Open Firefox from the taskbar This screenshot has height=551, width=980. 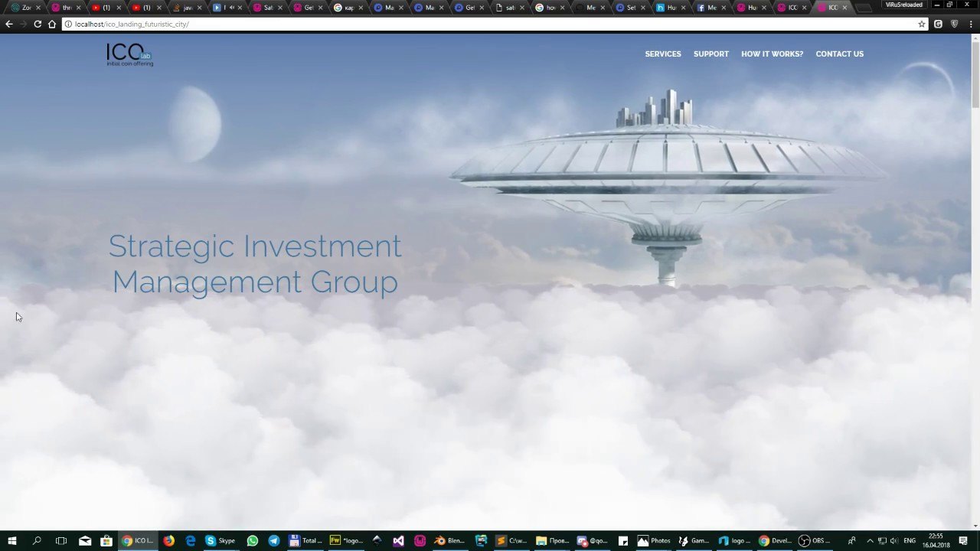pos(168,540)
